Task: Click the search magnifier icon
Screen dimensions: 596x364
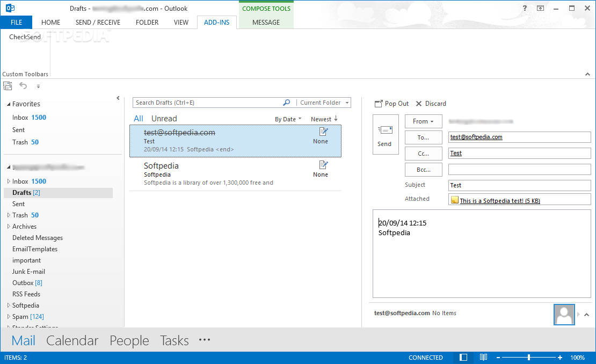Action: click(287, 103)
